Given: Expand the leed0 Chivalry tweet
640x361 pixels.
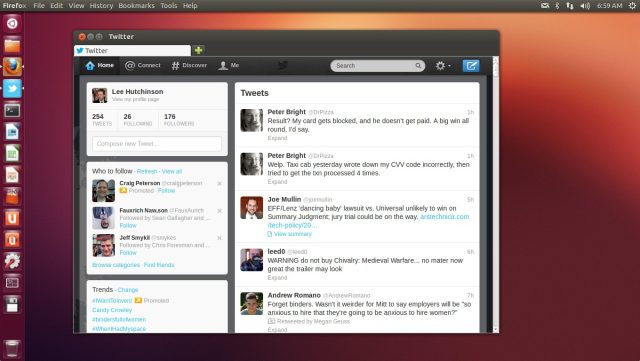Looking at the screenshot, I should (277, 278).
